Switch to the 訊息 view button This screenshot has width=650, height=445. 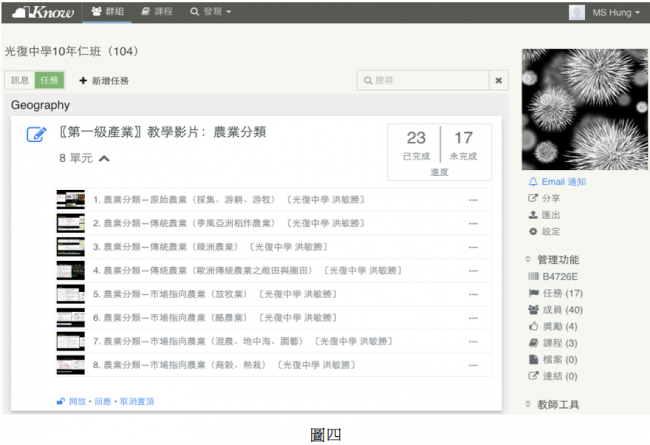click(x=20, y=80)
